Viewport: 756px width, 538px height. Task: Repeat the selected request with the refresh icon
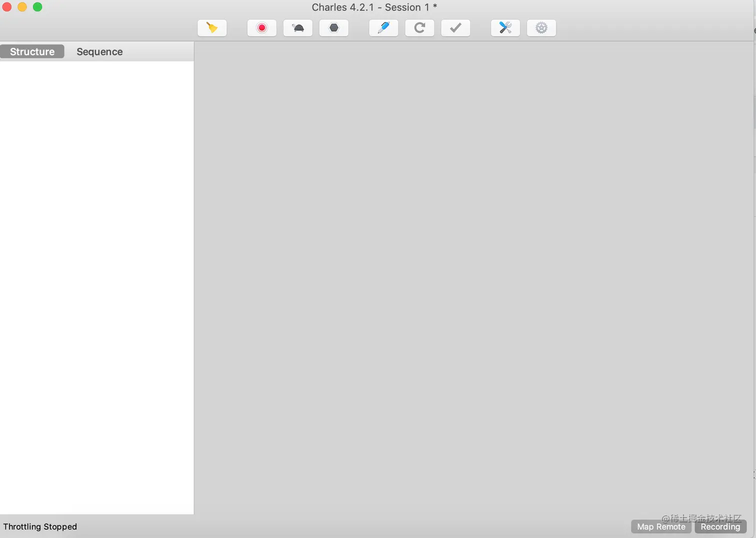[419, 28]
